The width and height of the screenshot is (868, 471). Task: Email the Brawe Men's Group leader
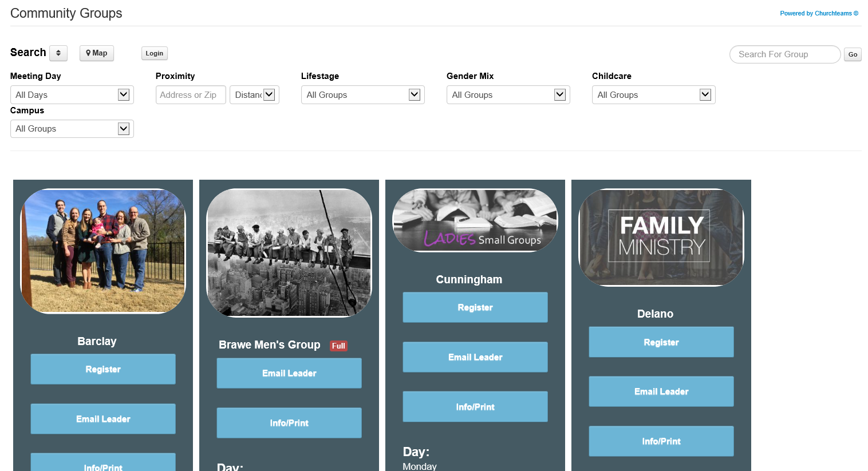click(289, 373)
